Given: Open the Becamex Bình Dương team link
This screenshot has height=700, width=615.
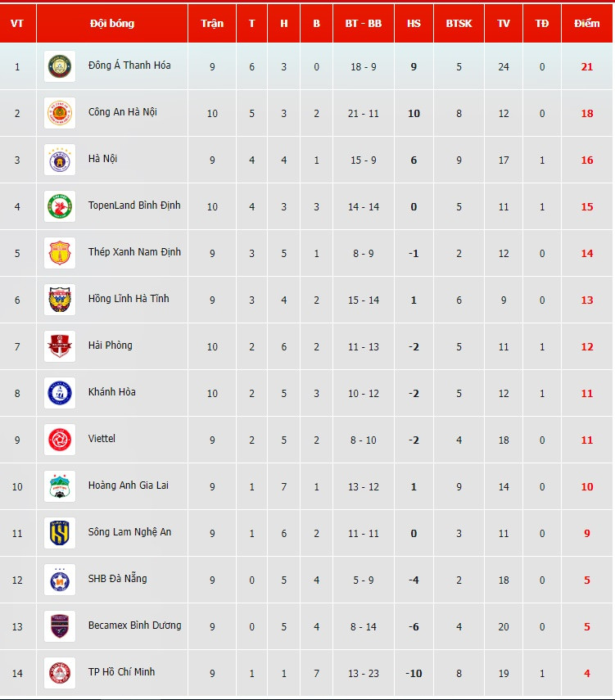Looking at the screenshot, I should (x=134, y=625).
